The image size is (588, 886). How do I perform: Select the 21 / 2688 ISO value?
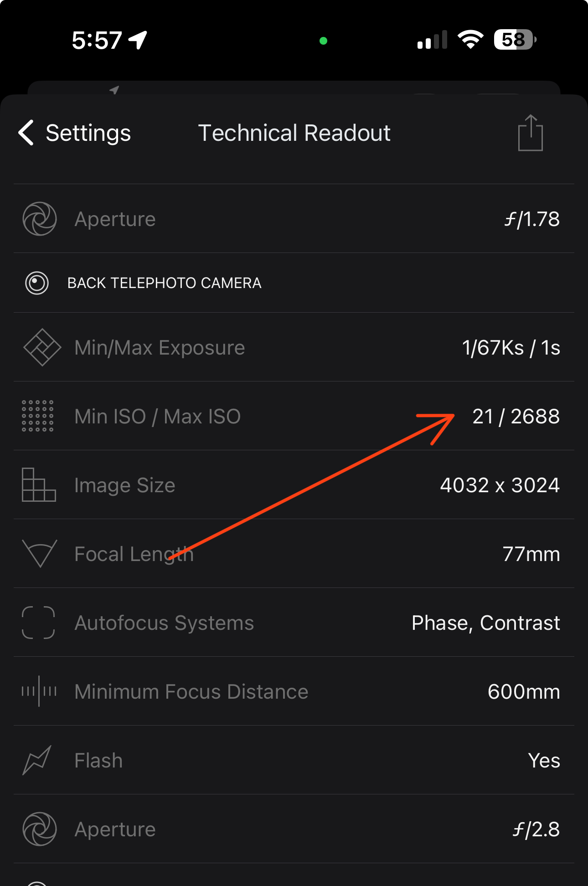[x=516, y=416]
